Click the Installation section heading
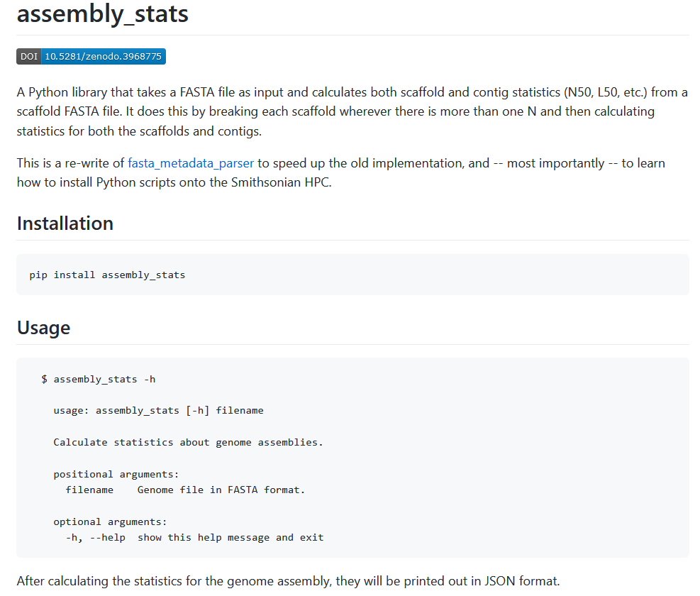The width and height of the screenshot is (700, 596). pyautogui.click(x=65, y=223)
